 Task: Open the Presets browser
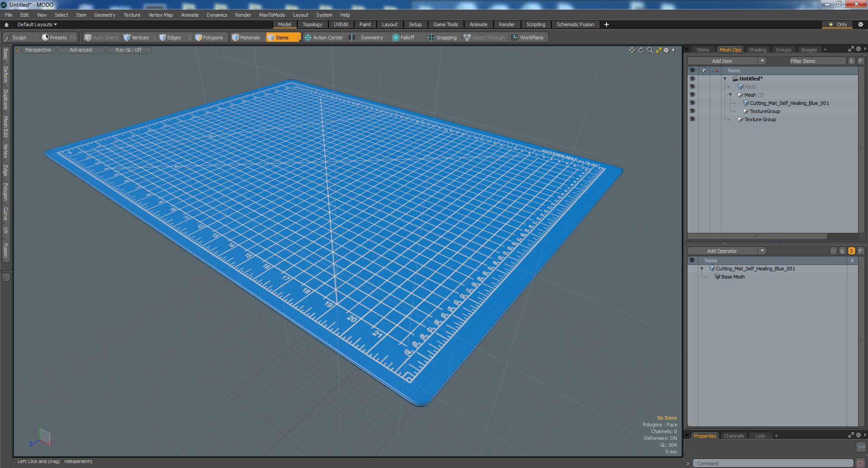[x=58, y=38]
